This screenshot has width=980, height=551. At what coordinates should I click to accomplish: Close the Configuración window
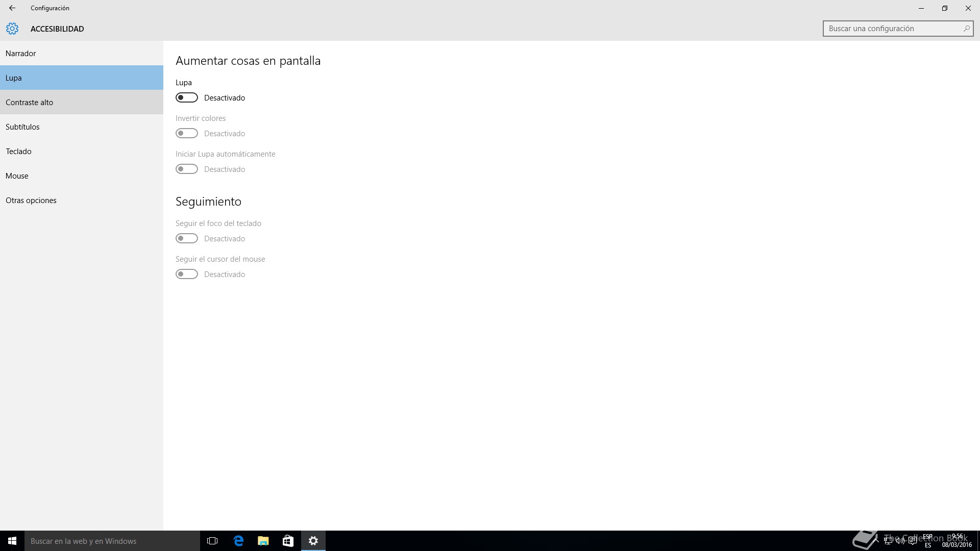(968, 8)
